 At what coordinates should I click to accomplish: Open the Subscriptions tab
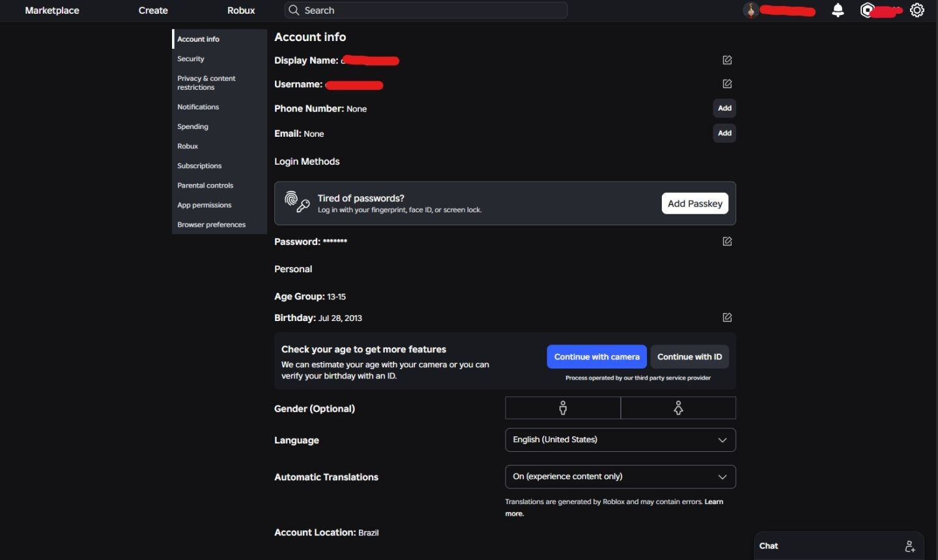[x=220, y=165]
